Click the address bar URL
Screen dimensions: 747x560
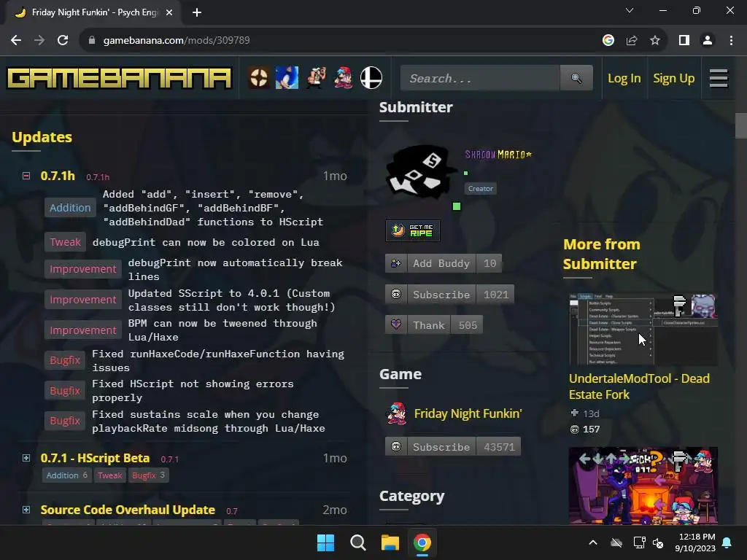click(177, 40)
